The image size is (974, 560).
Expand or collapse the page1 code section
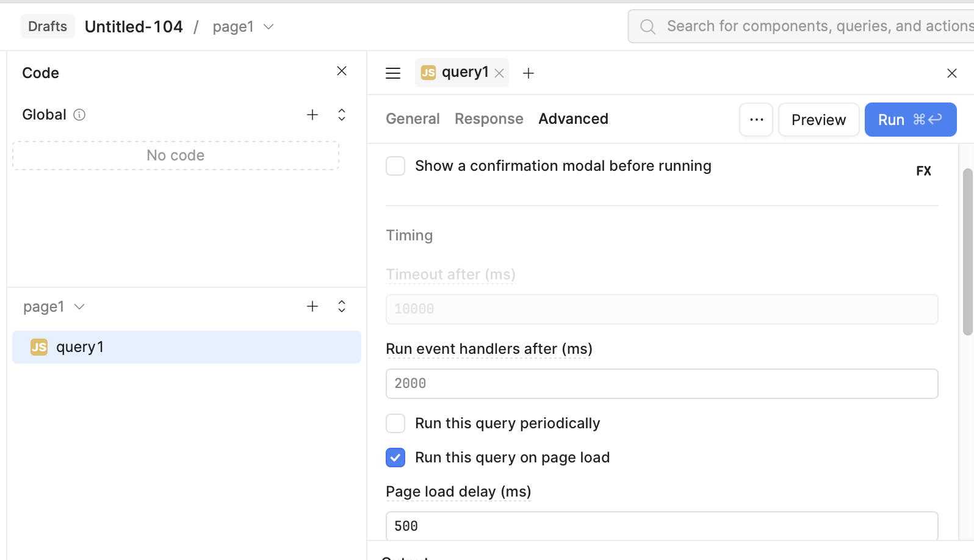tap(342, 306)
